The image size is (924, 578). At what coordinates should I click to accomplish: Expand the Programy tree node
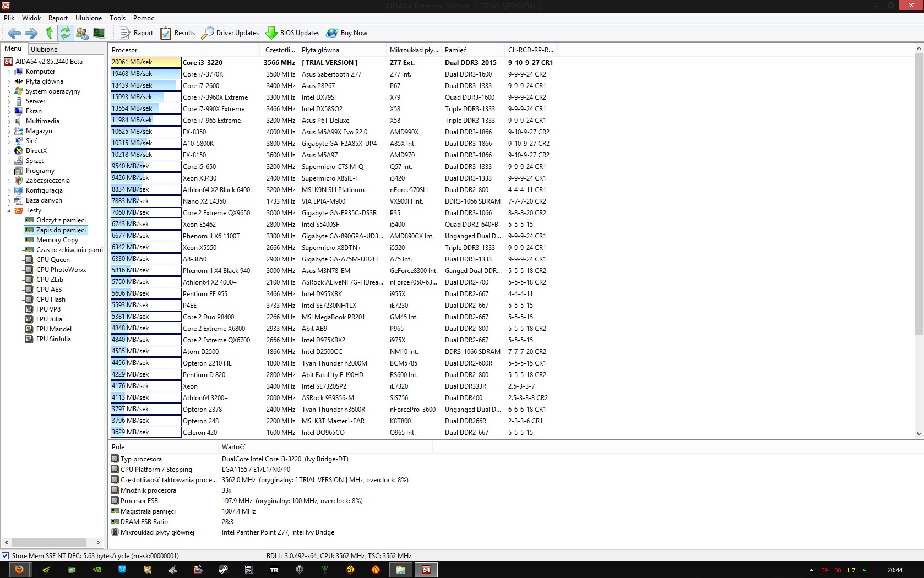pyautogui.click(x=9, y=171)
